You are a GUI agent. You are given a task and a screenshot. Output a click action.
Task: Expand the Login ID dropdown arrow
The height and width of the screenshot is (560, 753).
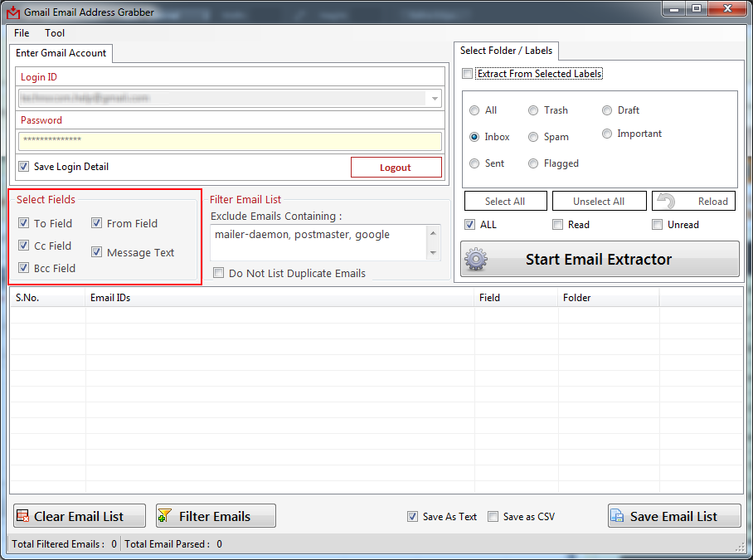pos(435,99)
